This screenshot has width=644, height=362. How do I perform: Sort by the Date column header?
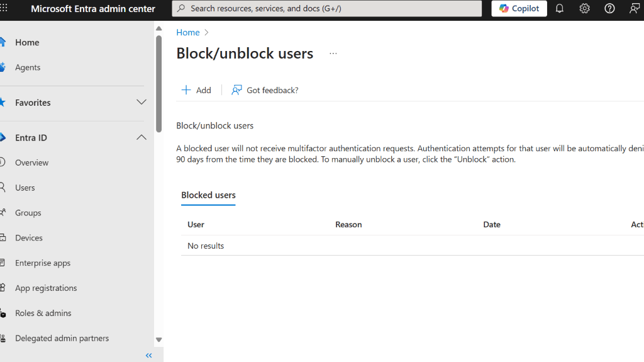[492, 225]
